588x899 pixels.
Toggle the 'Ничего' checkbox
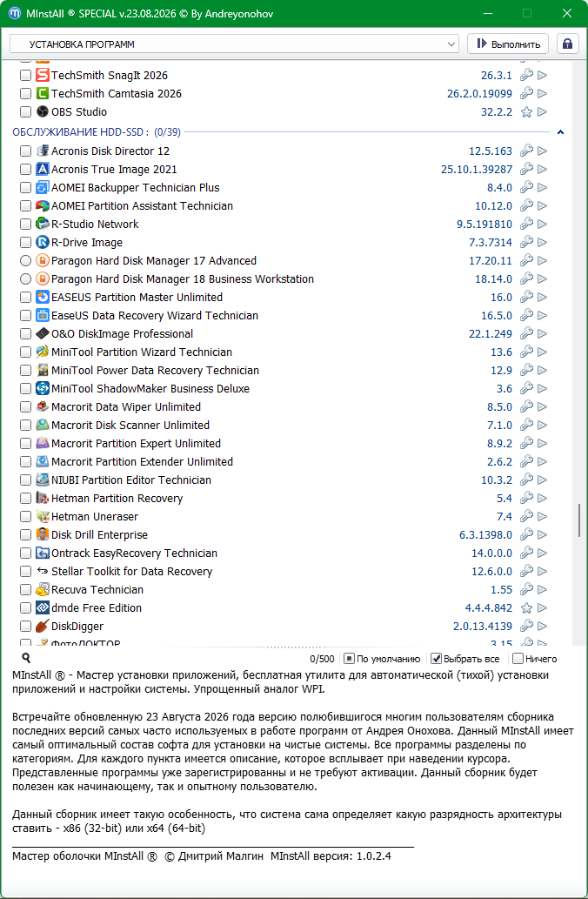click(518, 659)
